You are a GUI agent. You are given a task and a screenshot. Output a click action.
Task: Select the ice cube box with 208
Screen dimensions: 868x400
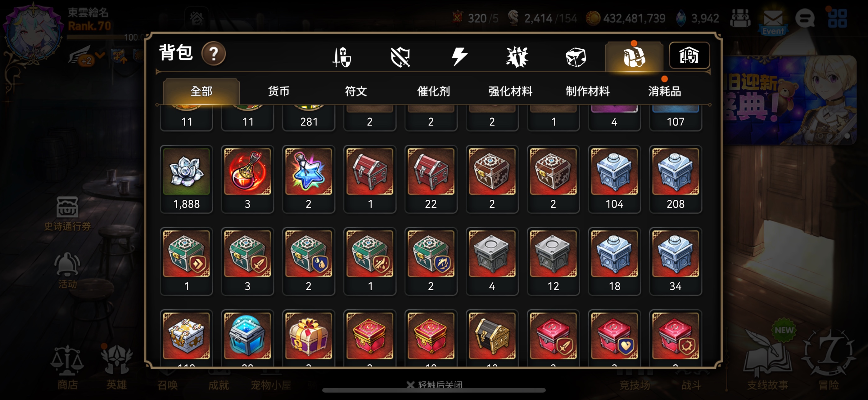[675, 179]
